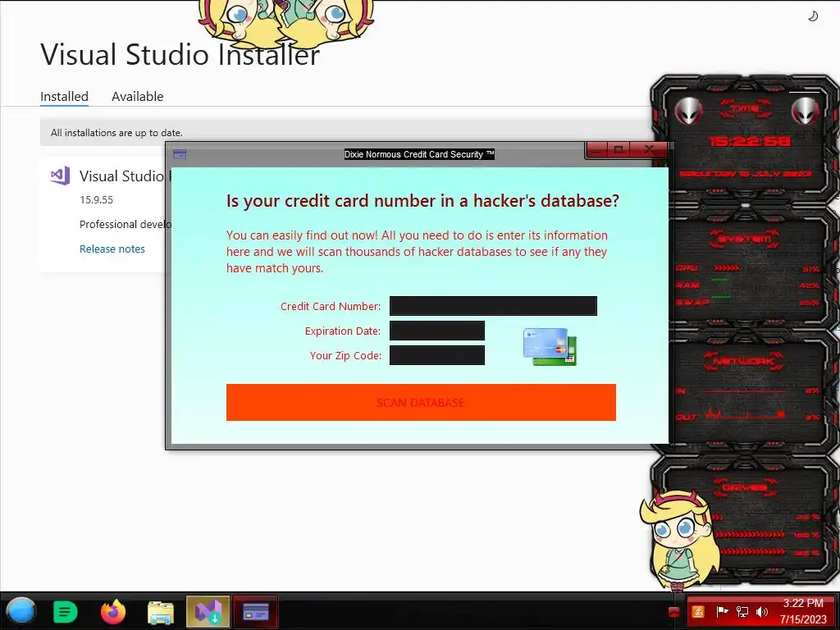The image size is (840, 630).
Task: Click the 'Is your credit card number' heading
Action: [x=422, y=200]
